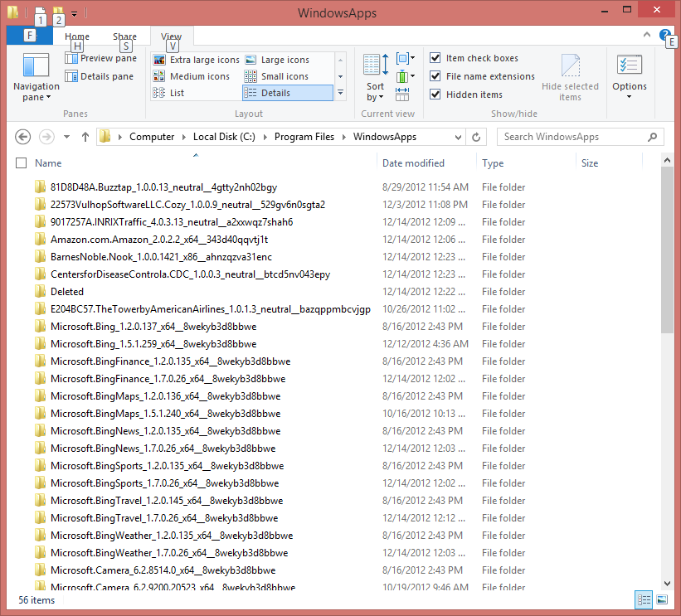Uncheck Hidden items
This screenshot has width=681, height=616.
(x=435, y=95)
